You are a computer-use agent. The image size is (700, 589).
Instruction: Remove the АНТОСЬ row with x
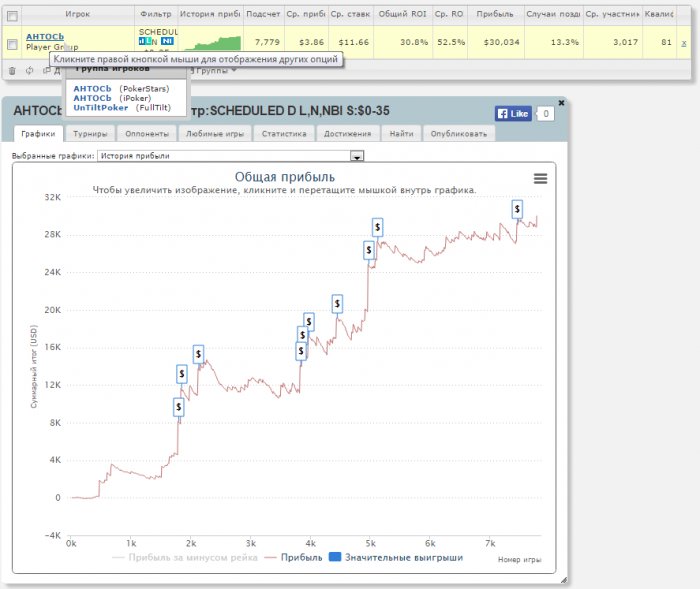click(x=684, y=43)
